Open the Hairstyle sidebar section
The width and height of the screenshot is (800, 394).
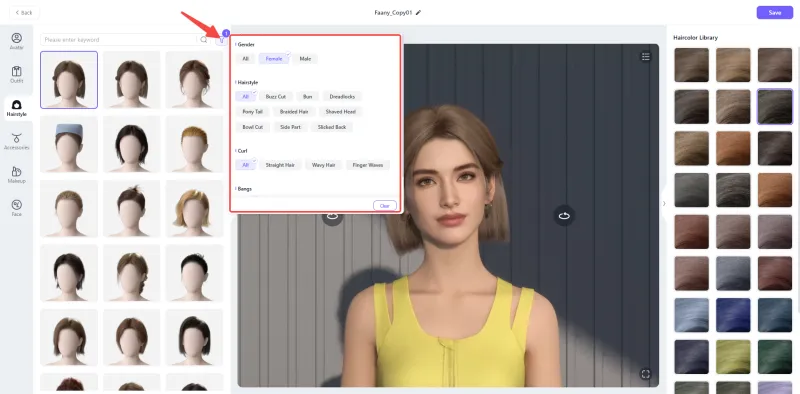(x=16, y=108)
